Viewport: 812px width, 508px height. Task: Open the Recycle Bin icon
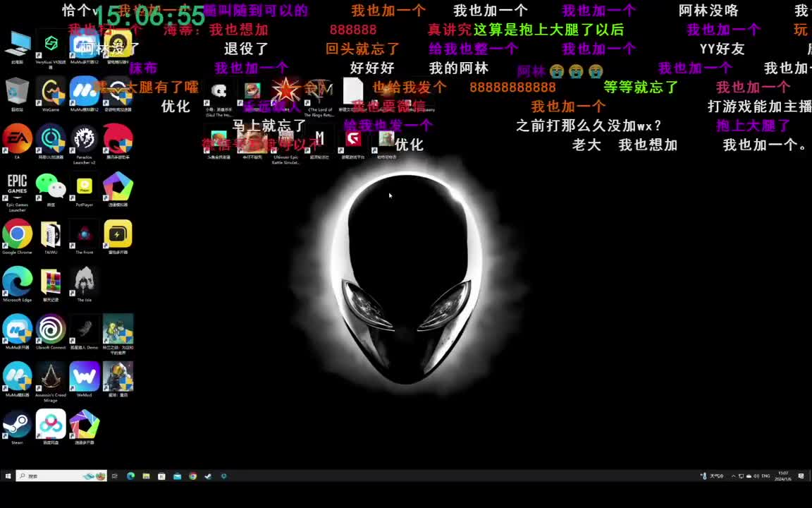(x=17, y=94)
